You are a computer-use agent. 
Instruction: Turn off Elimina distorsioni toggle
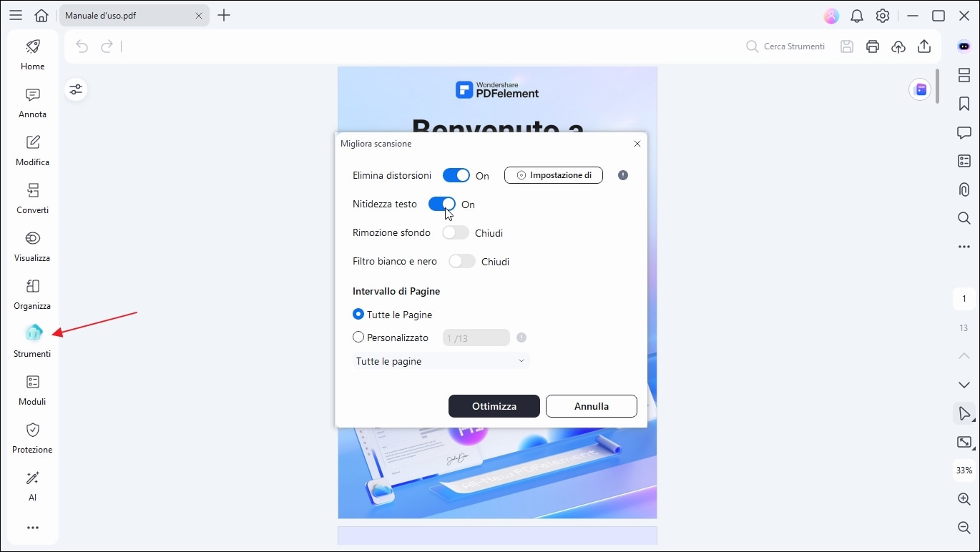point(456,175)
